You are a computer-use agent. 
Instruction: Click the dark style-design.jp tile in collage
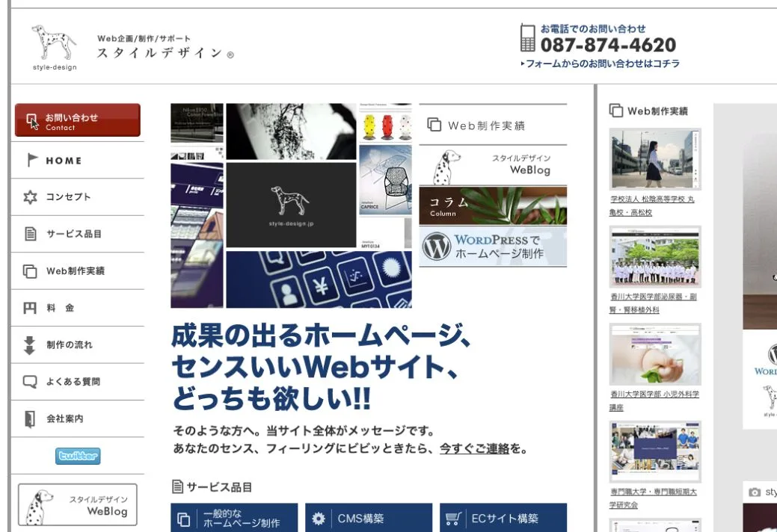point(291,205)
